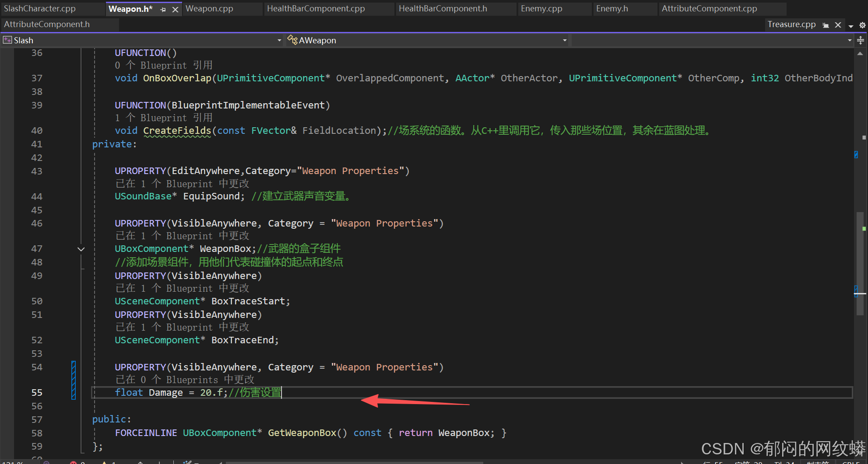Click the CreateFields function name
Image resolution: width=868 pixels, height=464 pixels.
(177, 131)
